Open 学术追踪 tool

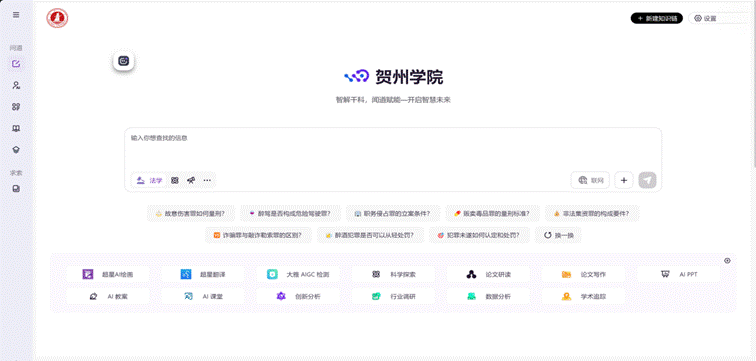(x=583, y=296)
